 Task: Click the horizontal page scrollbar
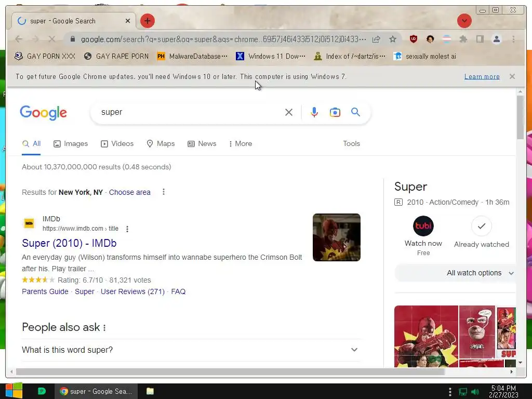click(230, 372)
